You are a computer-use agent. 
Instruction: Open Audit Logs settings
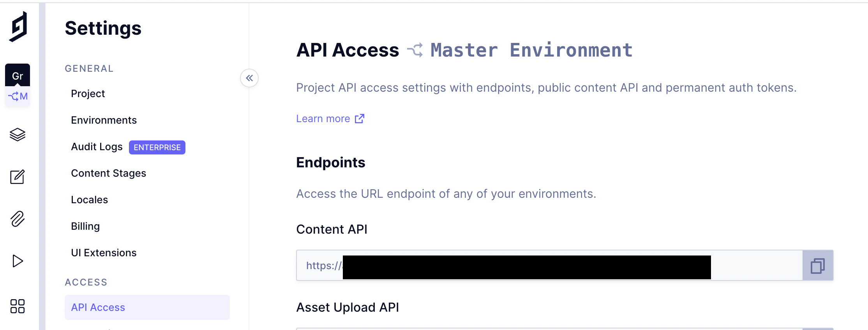click(97, 147)
